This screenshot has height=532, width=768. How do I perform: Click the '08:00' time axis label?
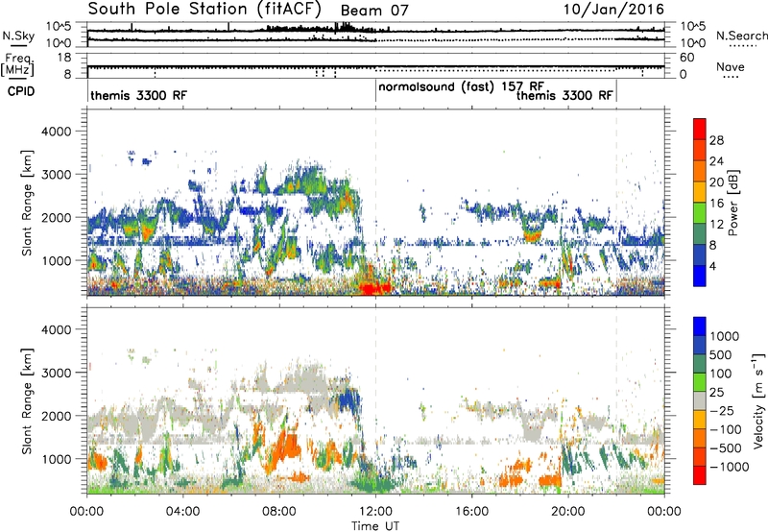pos(279,512)
